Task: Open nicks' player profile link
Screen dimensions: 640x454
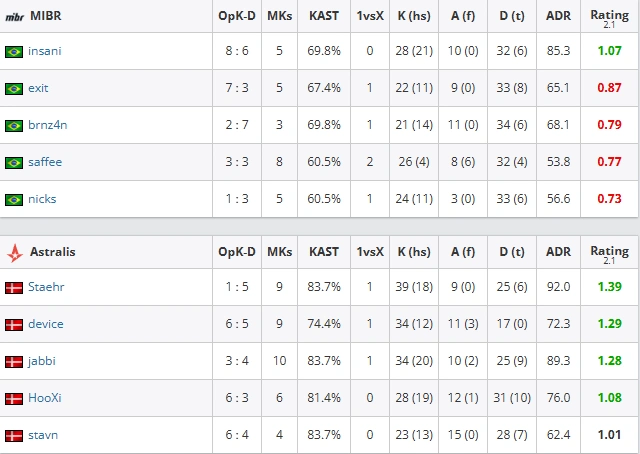Action: pos(42,199)
